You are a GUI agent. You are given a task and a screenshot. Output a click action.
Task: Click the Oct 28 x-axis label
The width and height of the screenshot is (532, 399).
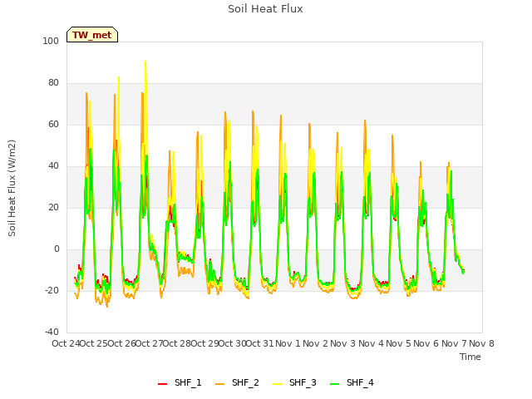[x=177, y=343]
